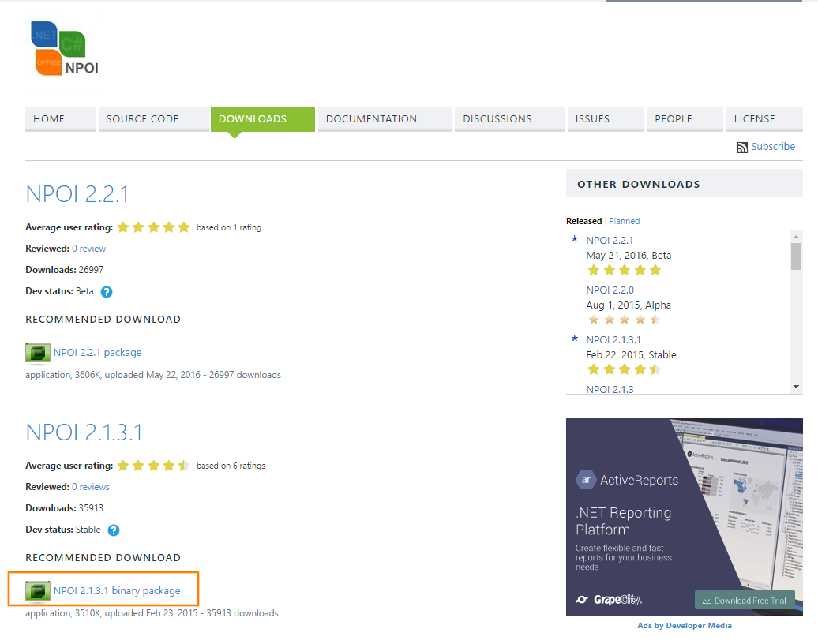Download the NPOI 2.1.3.1 binary package link
The image size is (818, 644).
pyautogui.click(x=117, y=591)
